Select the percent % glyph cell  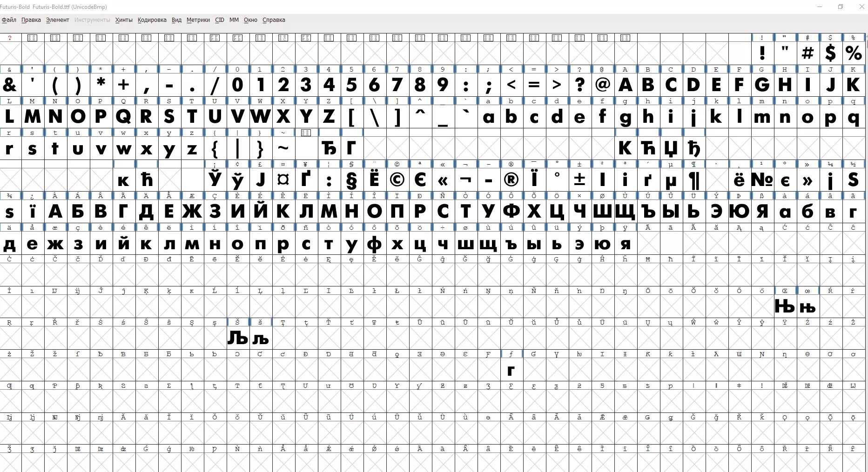click(x=854, y=53)
